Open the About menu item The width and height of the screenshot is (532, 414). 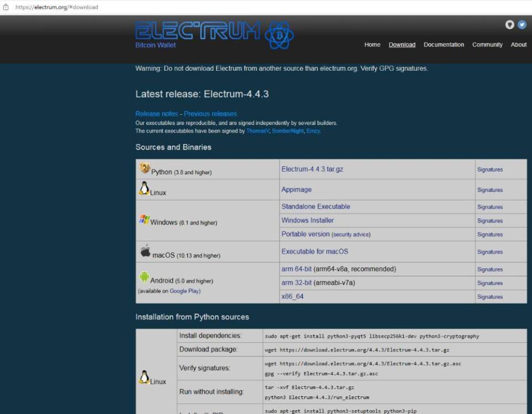point(518,44)
